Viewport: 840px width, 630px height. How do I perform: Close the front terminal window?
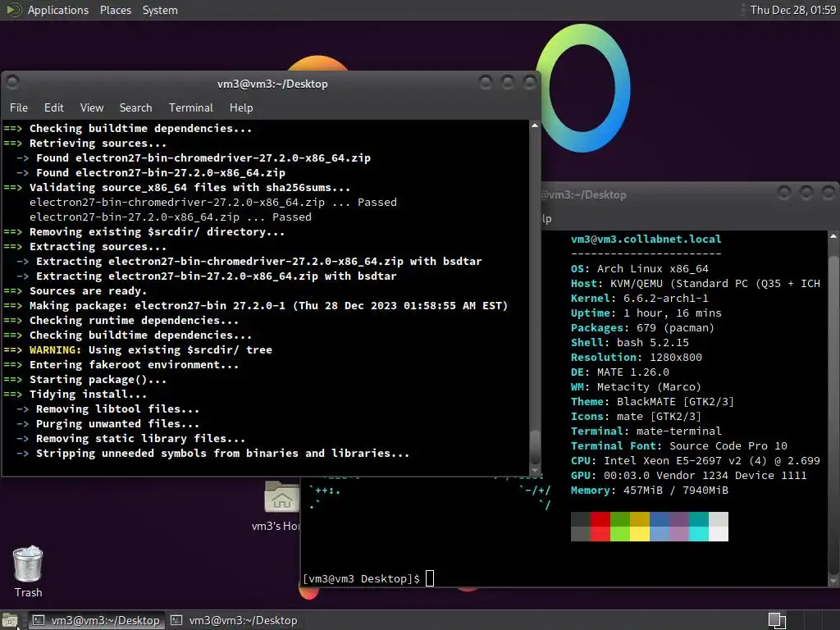[x=530, y=82]
